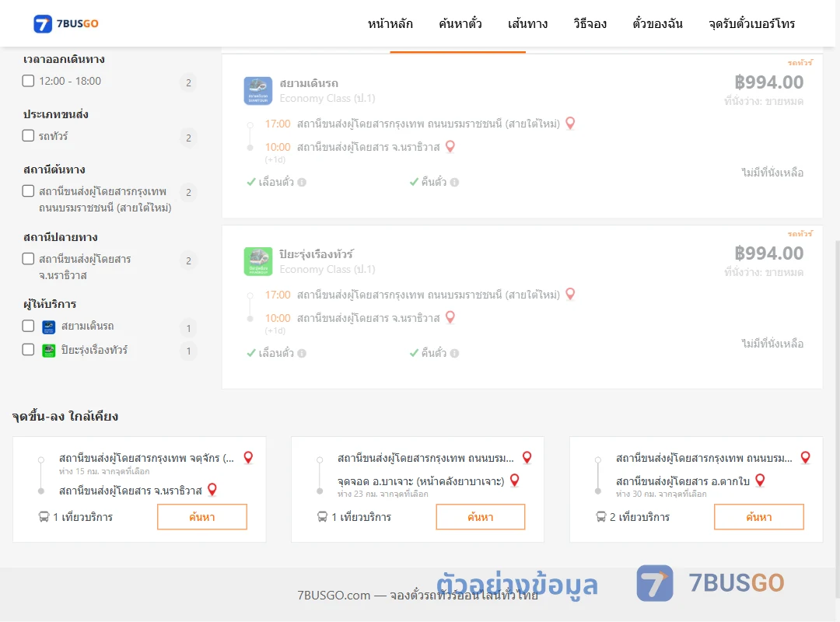Click the จุดขึ้น-ลง ใกล้เคียง heading
Screen dimensions: 840x622
click(x=65, y=416)
